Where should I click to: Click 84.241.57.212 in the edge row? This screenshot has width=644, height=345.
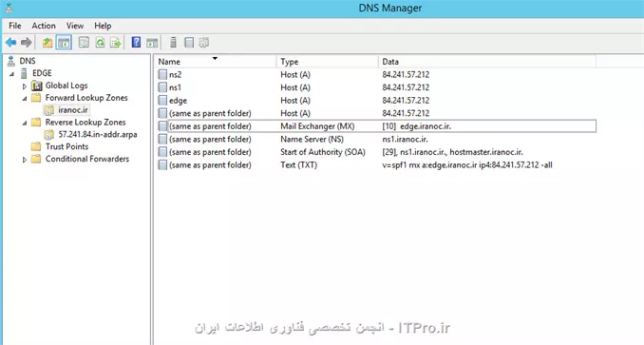point(406,101)
